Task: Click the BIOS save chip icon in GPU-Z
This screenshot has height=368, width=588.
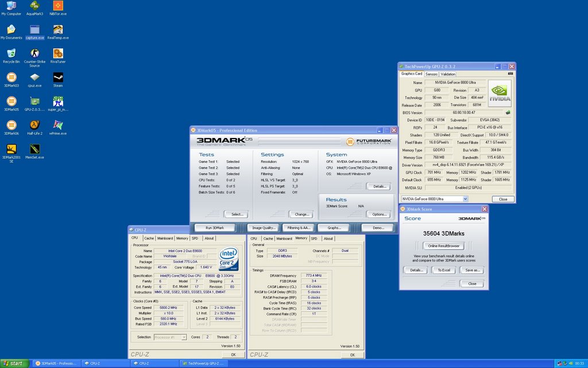Action: click(x=508, y=112)
